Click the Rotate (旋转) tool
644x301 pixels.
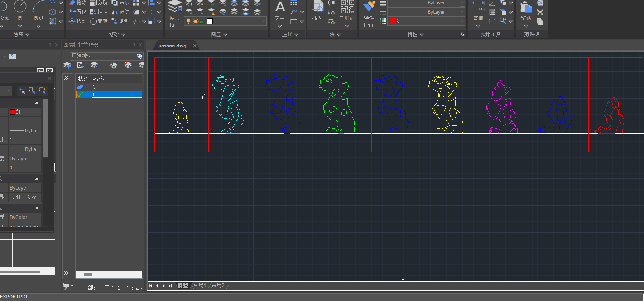(x=99, y=21)
